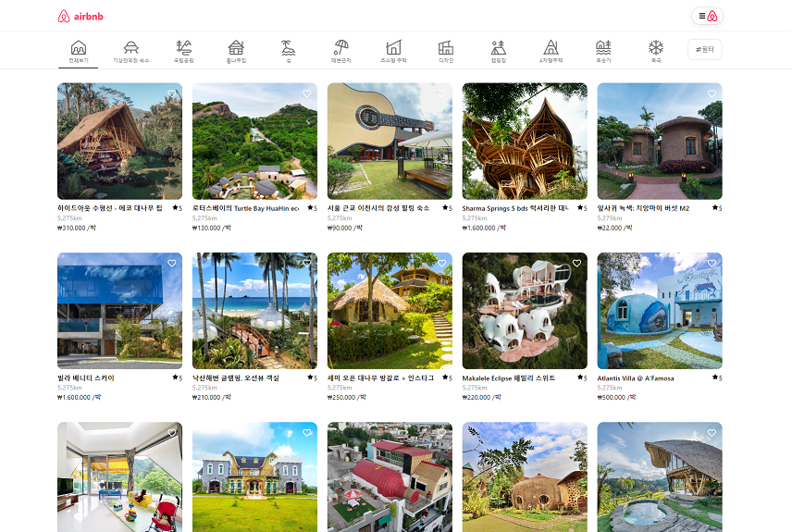Select the snowflake Arctic category icon
792x532 pixels.
point(656,47)
